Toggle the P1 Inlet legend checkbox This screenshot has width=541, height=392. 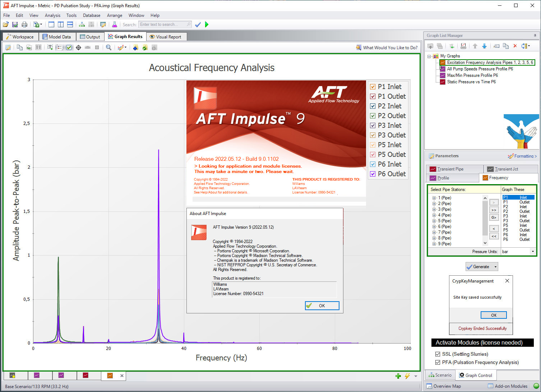tap(373, 87)
